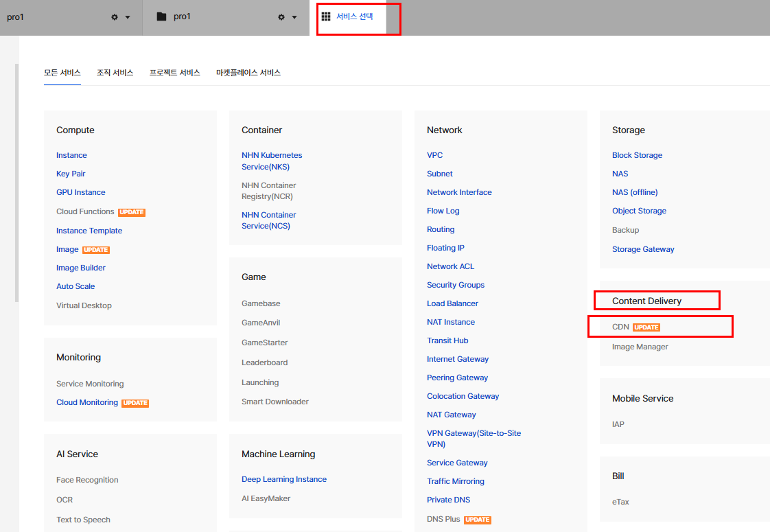
Task: Open GPU Instance under Compute
Action: point(80,193)
